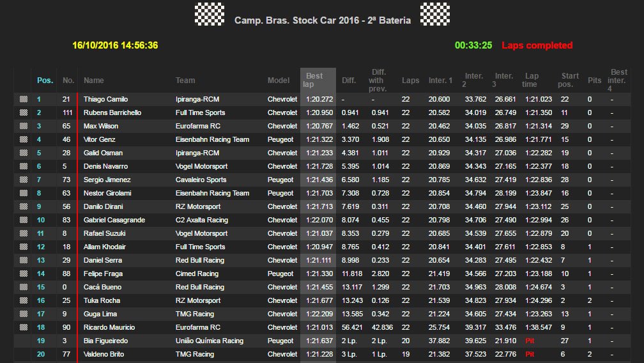Click the checkered flag icon for Nestor Girolami
The height and width of the screenshot is (363, 644).
24,193
